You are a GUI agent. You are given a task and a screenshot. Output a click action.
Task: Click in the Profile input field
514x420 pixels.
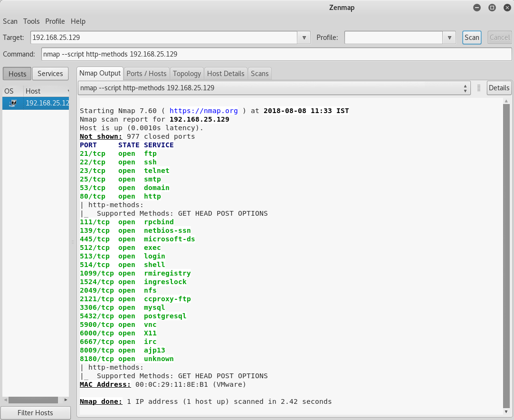(x=393, y=38)
